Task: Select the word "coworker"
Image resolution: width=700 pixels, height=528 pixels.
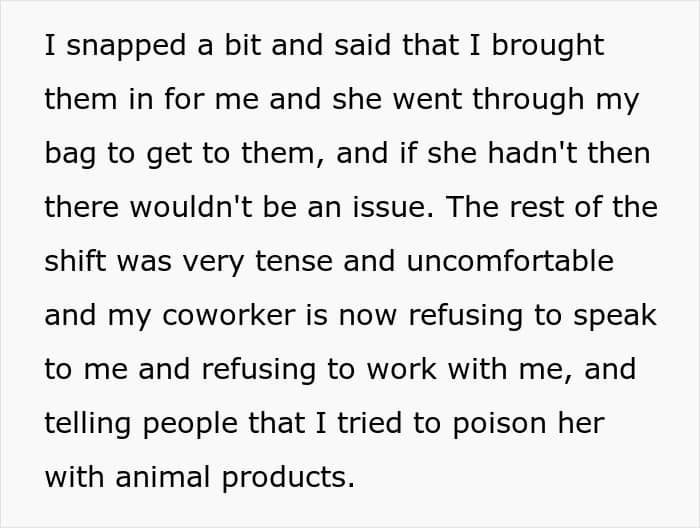Action: pyautogui.click(x=229, y=315)
